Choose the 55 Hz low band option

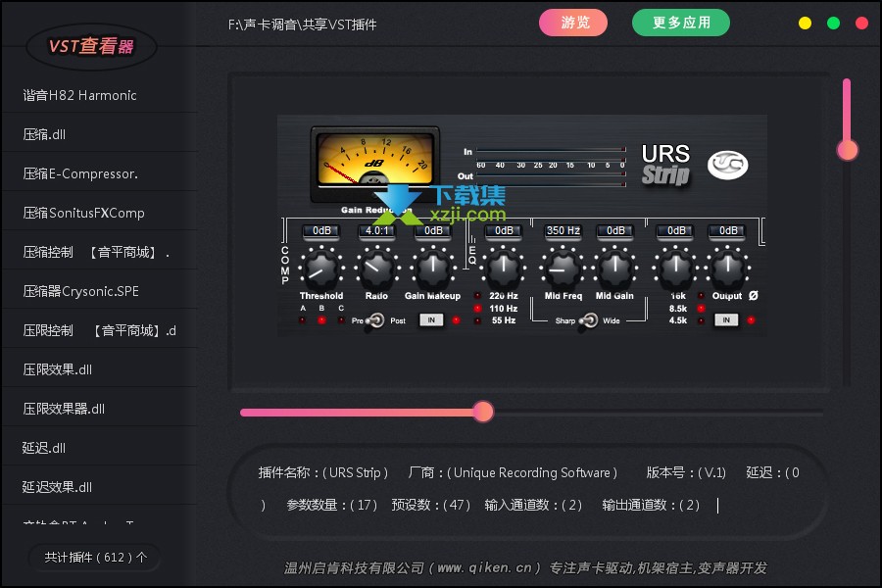pos(503,320)
